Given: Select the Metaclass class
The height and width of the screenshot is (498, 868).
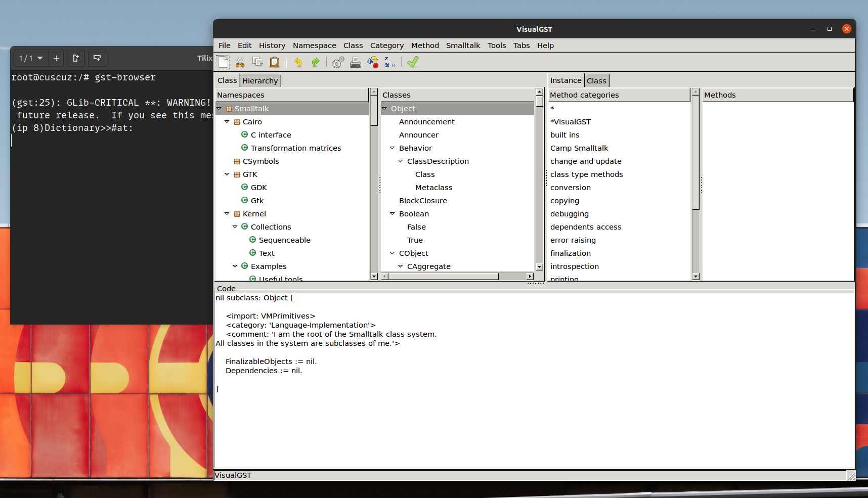Looking at the screenshot, I should click(x=434, y=188).
